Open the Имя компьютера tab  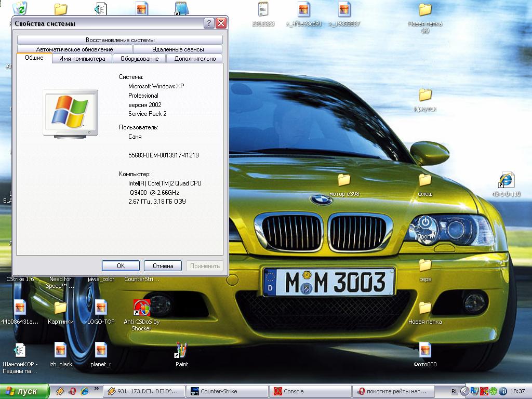[x=82, y=59]
